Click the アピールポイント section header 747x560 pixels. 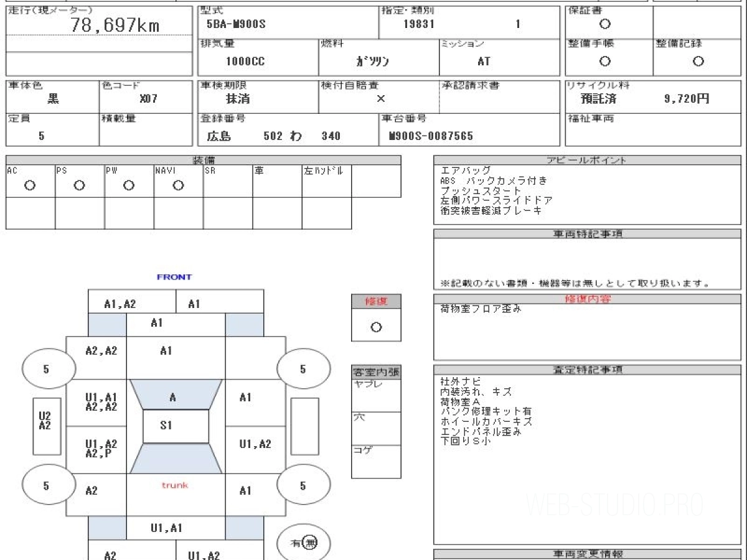pos(587,160)
